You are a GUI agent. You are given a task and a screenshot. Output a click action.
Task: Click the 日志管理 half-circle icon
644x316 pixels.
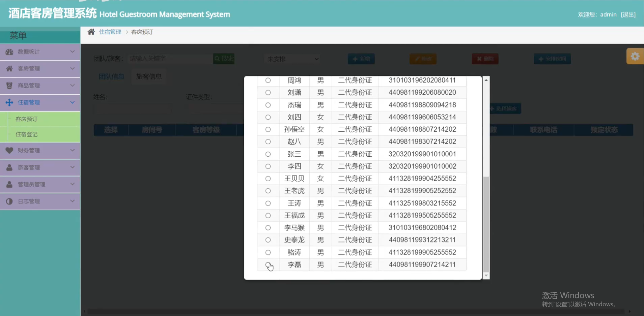(9, 201)
